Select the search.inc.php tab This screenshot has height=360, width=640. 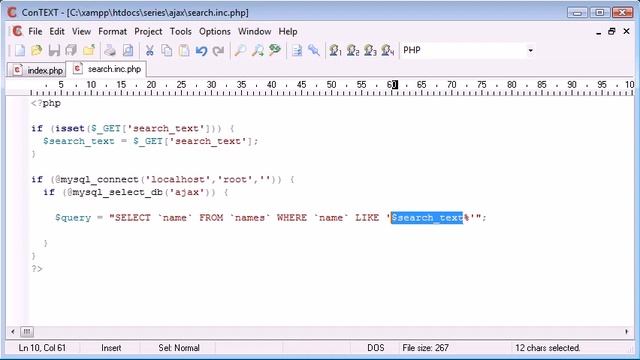[107, 69]
